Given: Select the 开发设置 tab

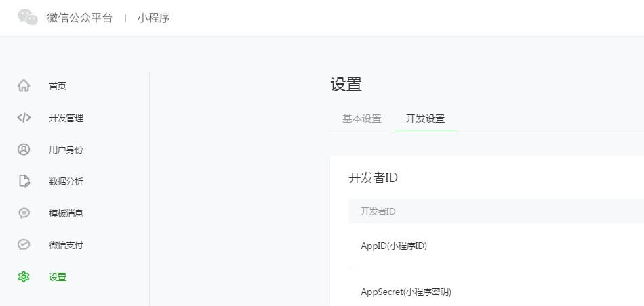Looking at the screenshot, I should 425,118.
